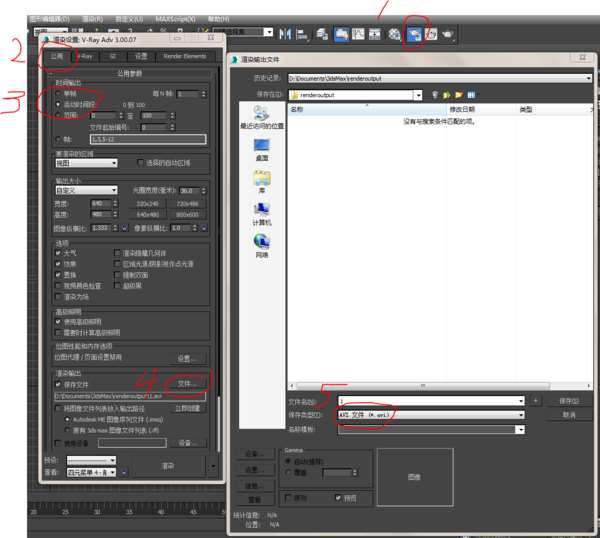Click the 保存 save button in the file dialog
This screenshot has height=538, width=600.
[569, 401]
